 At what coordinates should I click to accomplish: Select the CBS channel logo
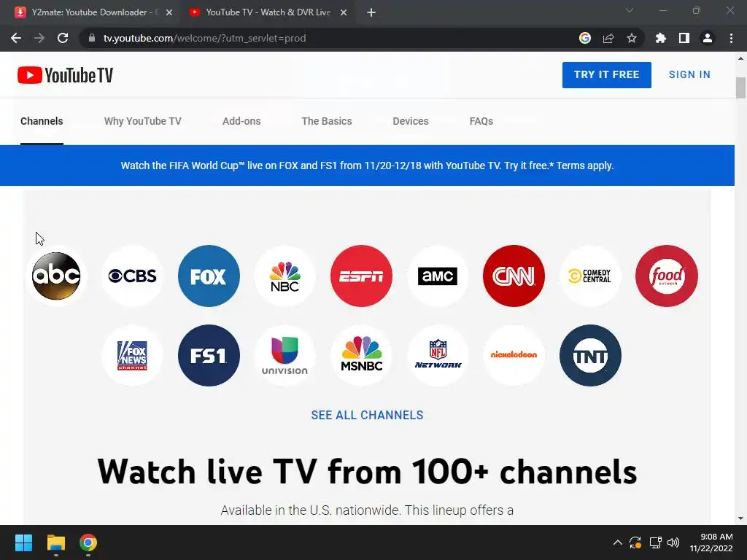133,276
